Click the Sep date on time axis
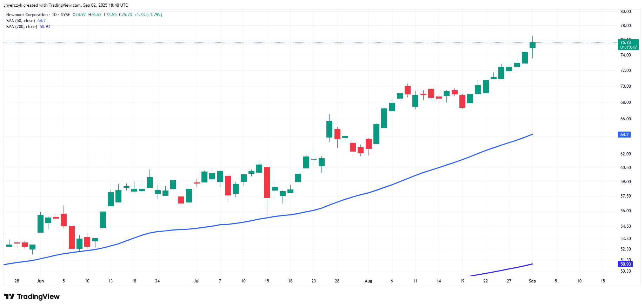644x307 pixels. click(532, 281)
